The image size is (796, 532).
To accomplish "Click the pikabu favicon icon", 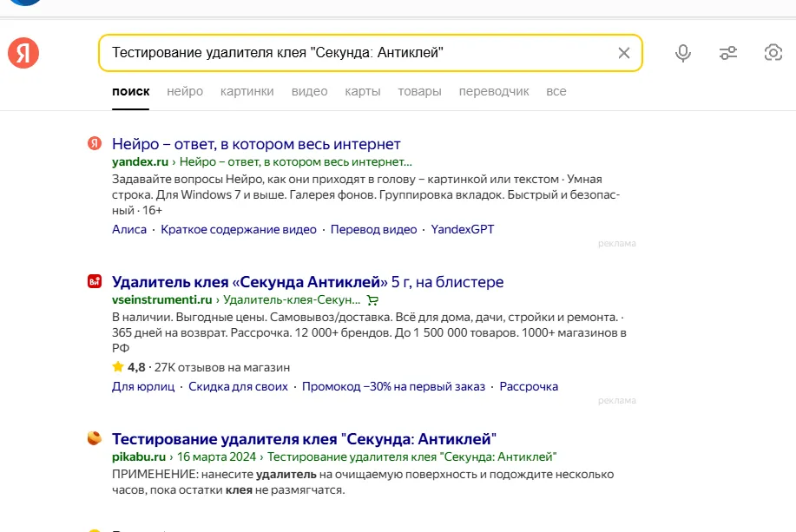I will click(95, 438).
